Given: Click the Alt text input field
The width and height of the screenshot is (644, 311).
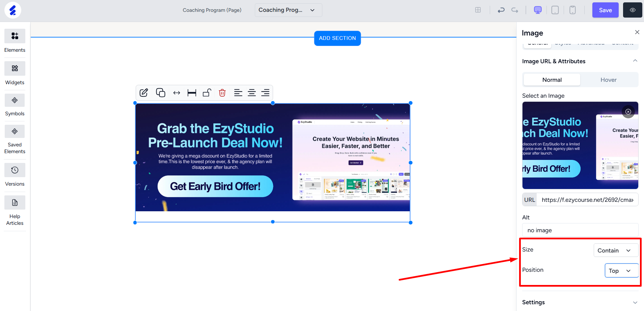Looking at the screenshot, I should 580,230.
